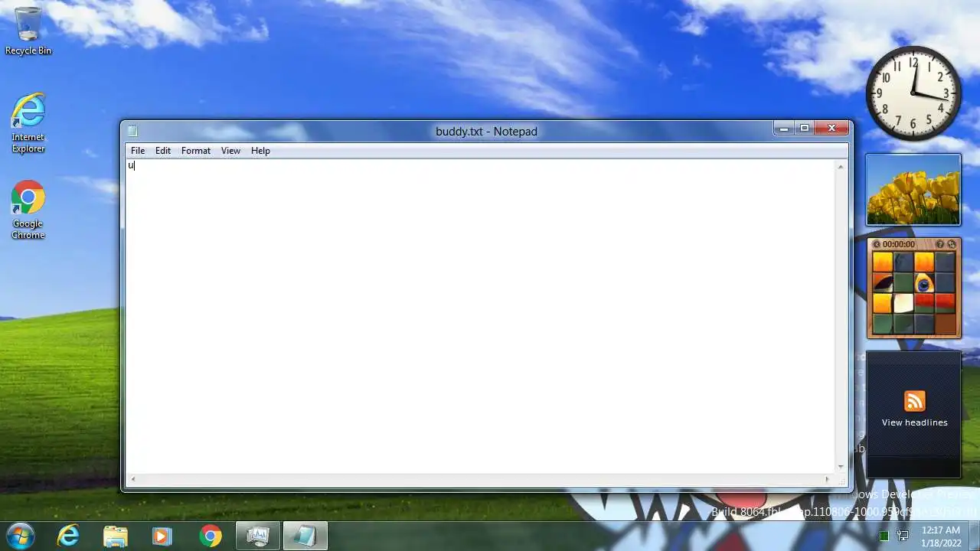This screenshot has width=980, height=551.
Task: Open the Start menu orb
Action: (x=21, y=536)
